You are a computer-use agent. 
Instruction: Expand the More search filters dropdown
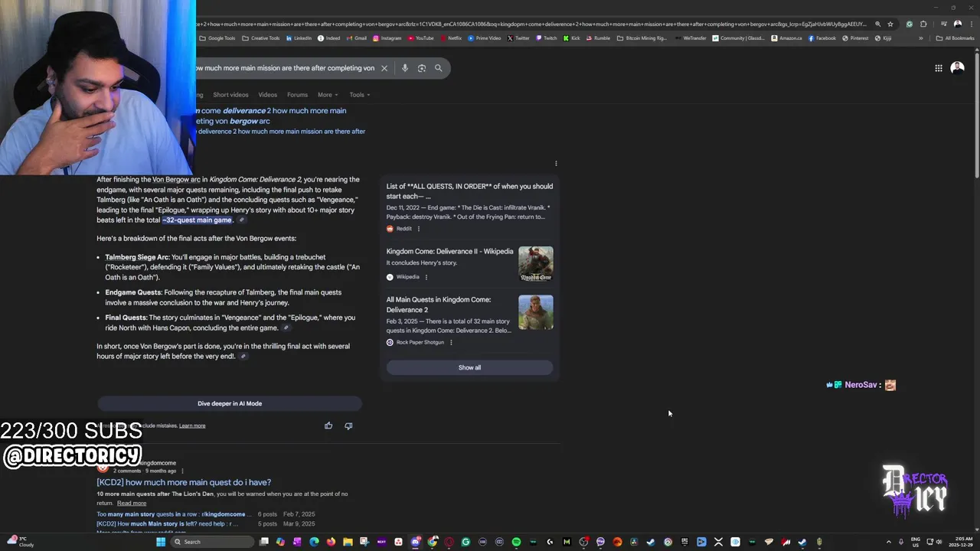point(328,95)
